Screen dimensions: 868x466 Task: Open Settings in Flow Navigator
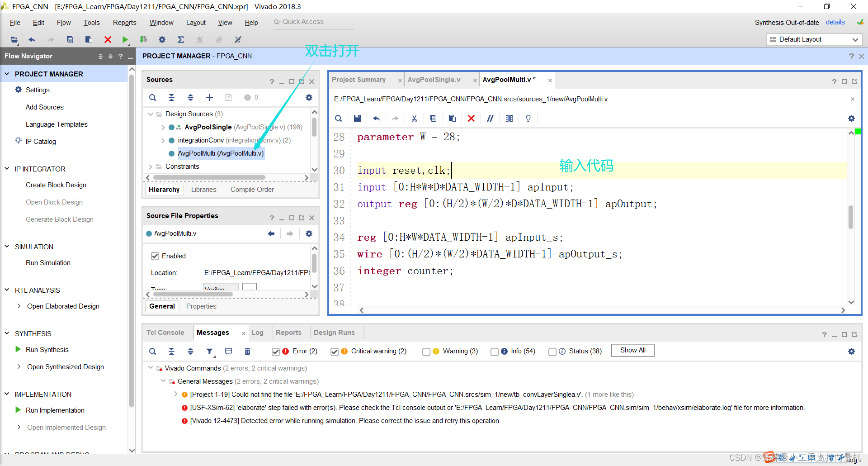click(38, 90)
